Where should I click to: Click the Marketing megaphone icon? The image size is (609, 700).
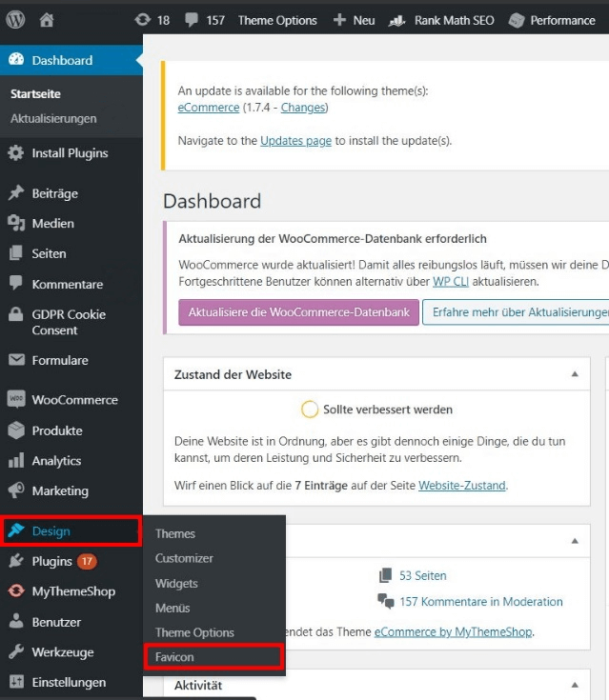point(16,490)
